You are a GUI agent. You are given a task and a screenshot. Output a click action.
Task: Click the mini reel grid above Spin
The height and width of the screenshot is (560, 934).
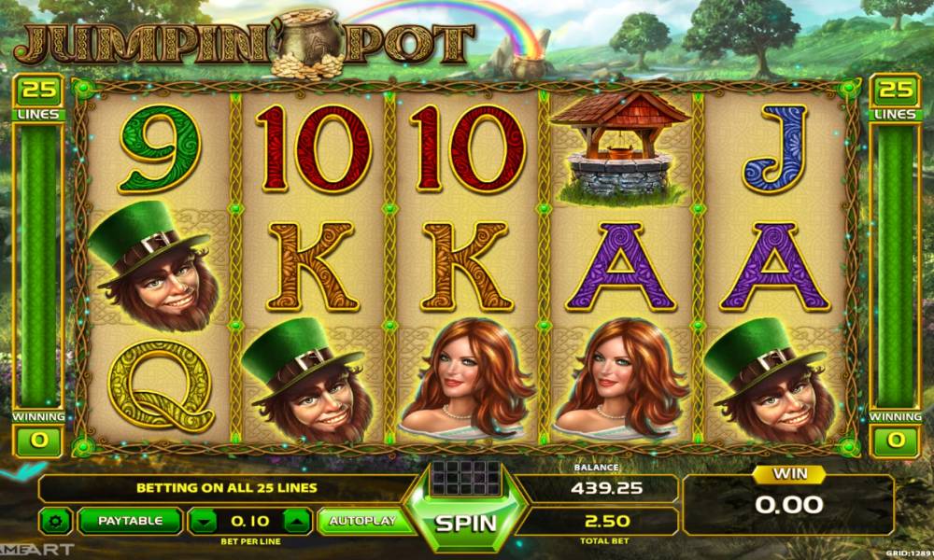click(466, 479)
